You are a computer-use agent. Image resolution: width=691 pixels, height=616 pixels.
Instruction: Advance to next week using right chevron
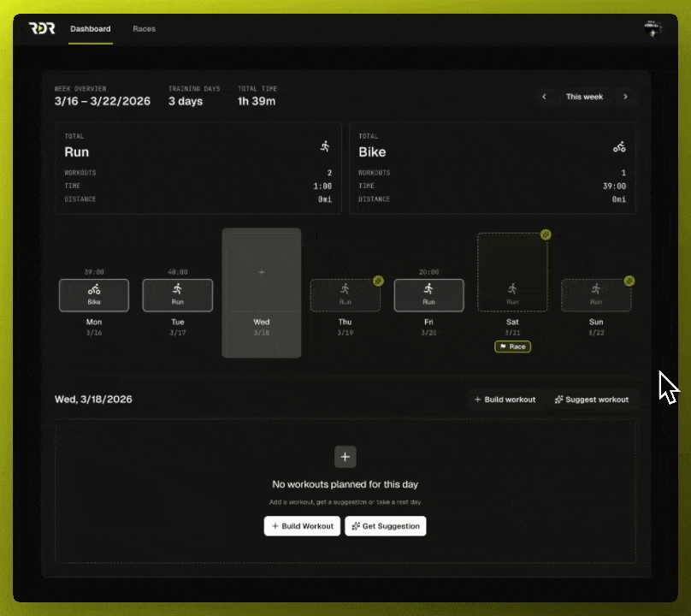pos(625,97)
